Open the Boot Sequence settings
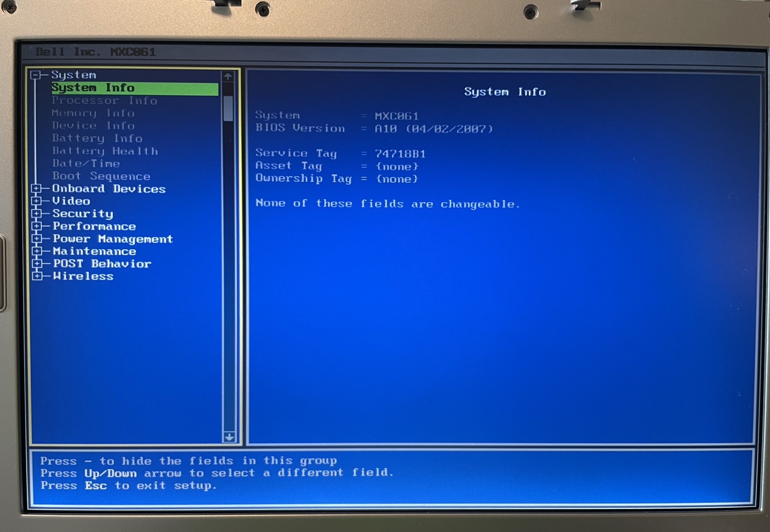 101,176
